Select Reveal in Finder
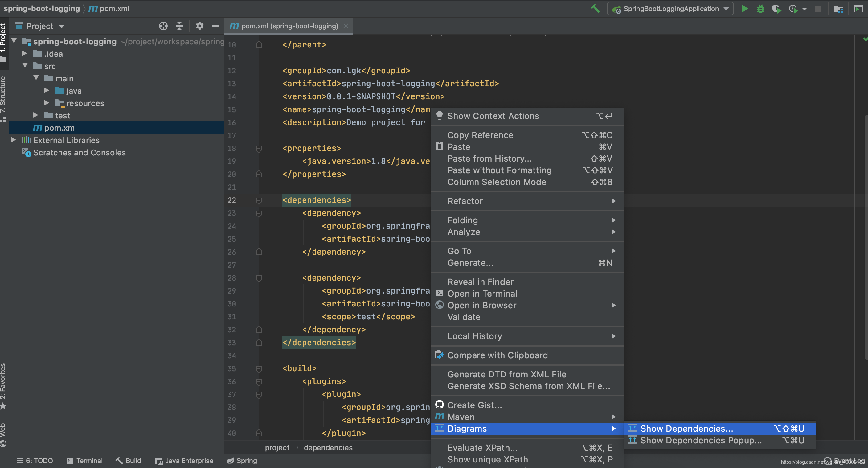 click(x=527, y=282)
